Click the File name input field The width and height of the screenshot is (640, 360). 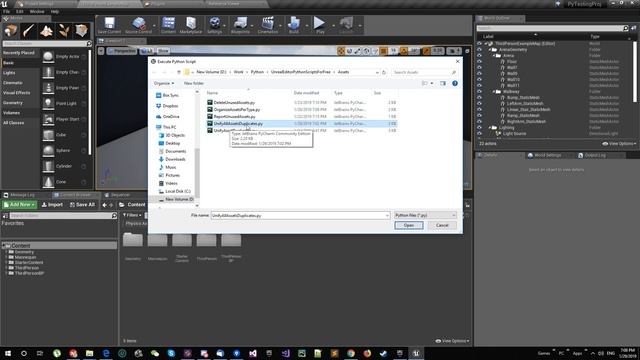300,215
